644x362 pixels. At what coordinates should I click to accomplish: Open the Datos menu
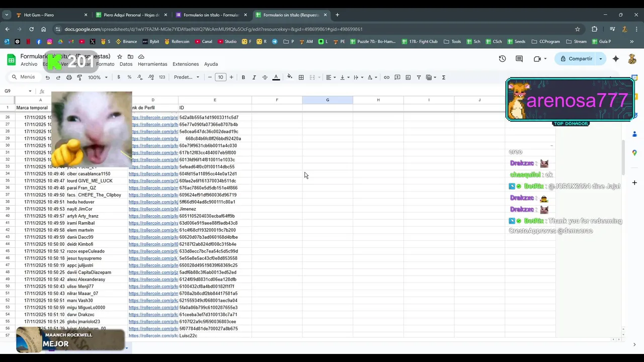coord(126,64)
